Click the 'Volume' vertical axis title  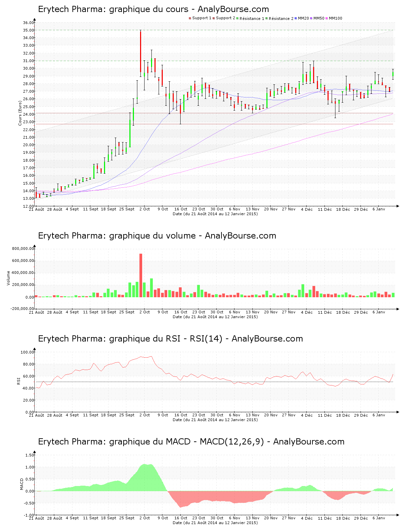click(9, 278)
